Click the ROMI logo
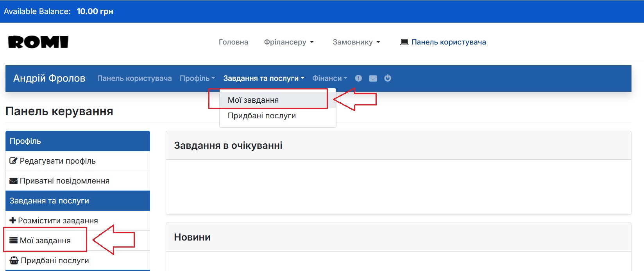The width and height of the screenshot is (644, 271). pos(38,42)
